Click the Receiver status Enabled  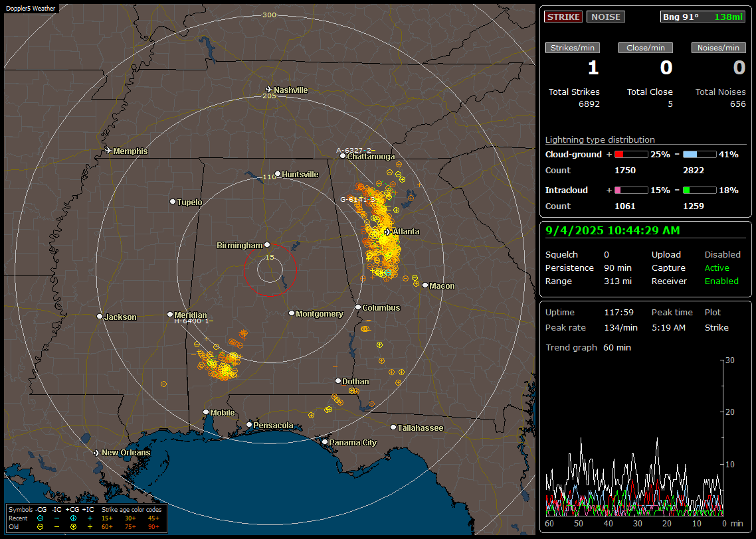pyautogui.click(x=721, y=281)
